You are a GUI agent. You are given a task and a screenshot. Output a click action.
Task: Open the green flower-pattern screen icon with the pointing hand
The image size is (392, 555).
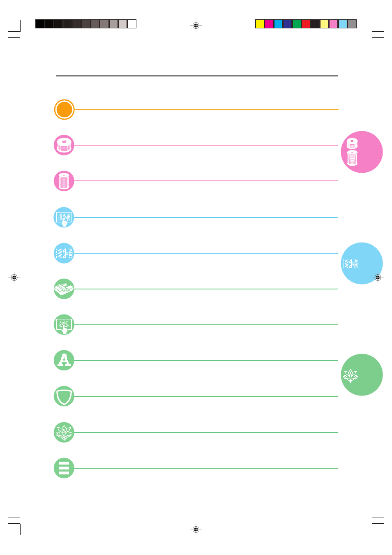64,325
